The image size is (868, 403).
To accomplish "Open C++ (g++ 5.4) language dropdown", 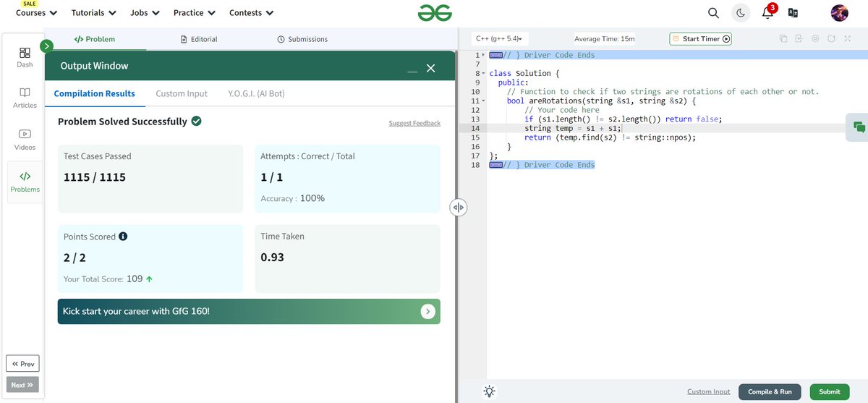I will tap(500, 39).
